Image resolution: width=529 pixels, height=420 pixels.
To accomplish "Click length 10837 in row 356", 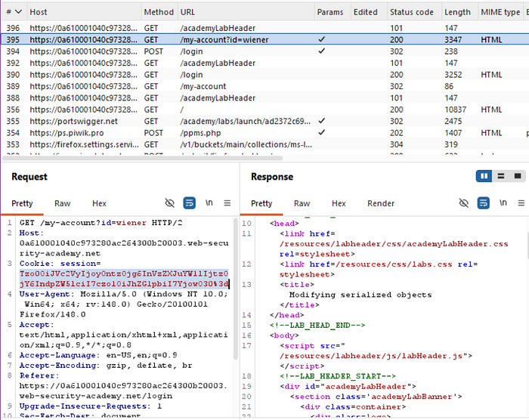I will tap(455, 110).
